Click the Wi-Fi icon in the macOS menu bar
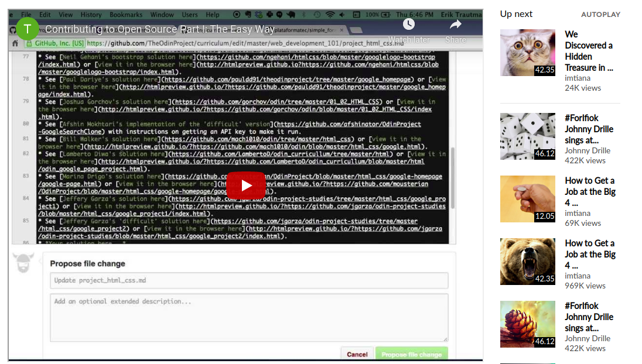The width and height of the screenshot is (642, 364). (330, 15)
